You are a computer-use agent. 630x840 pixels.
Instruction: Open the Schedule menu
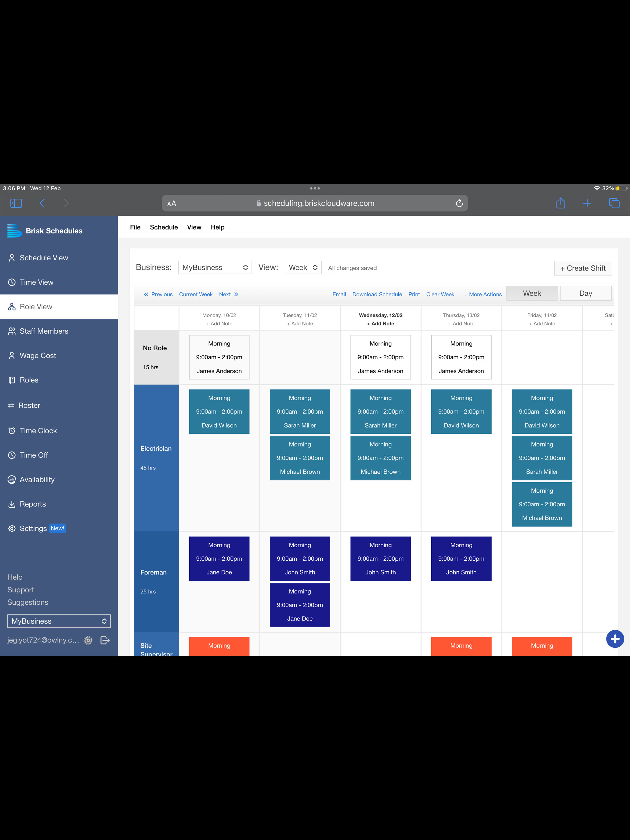164,227
